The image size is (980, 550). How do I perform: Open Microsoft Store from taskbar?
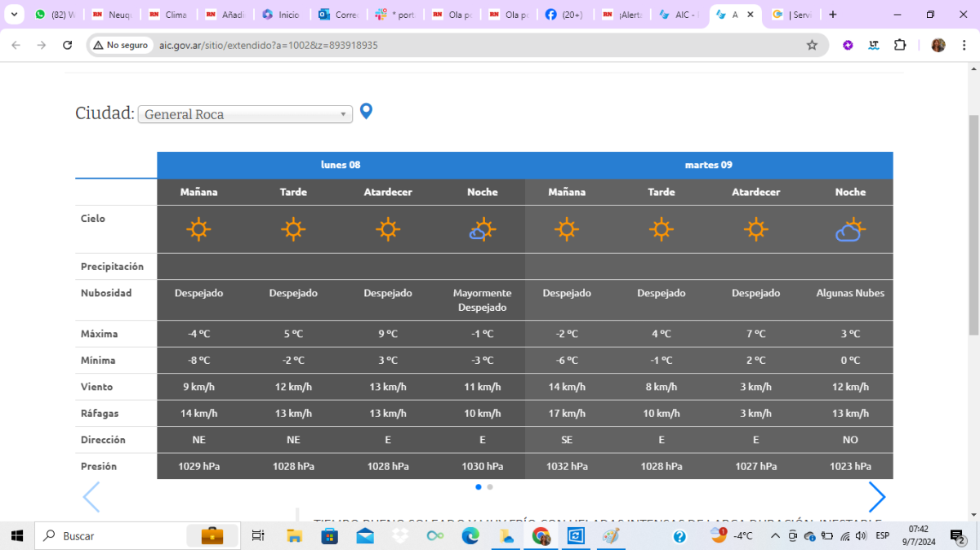click(330, 536)
